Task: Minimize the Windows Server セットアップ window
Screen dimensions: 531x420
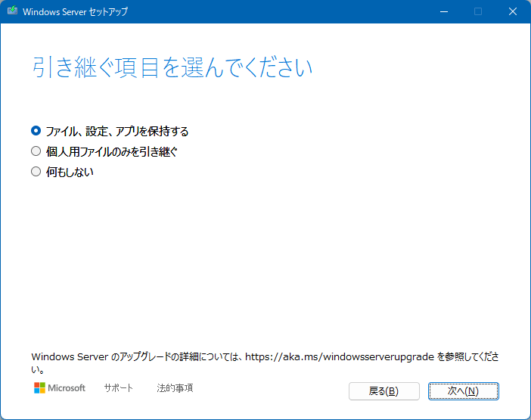Action: [444, 11]
